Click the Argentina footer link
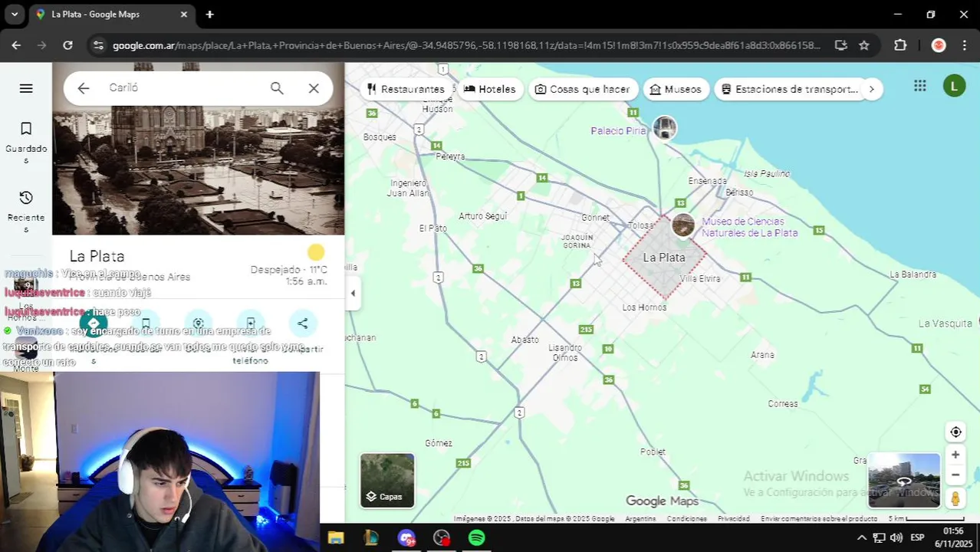The width and height of the screenshot is (980, 552). pos(640,519)
